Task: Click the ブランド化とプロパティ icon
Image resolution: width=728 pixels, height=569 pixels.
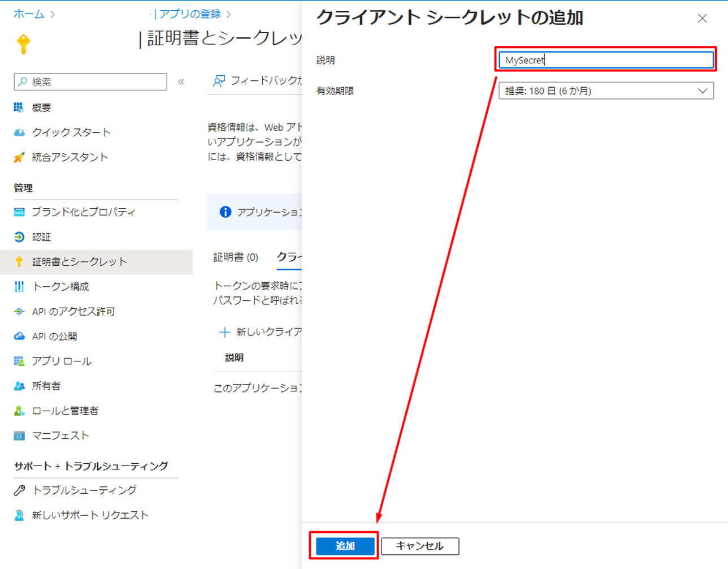Action: pos(19,212)
